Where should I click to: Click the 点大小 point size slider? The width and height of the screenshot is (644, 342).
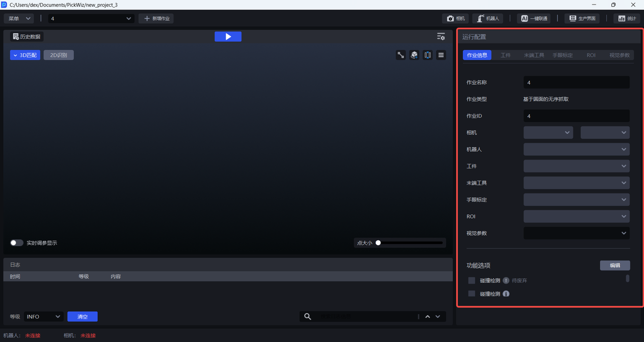(410, 243)
